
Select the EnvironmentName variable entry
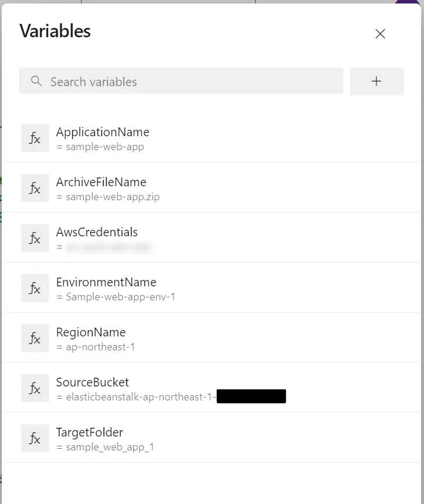211,288
